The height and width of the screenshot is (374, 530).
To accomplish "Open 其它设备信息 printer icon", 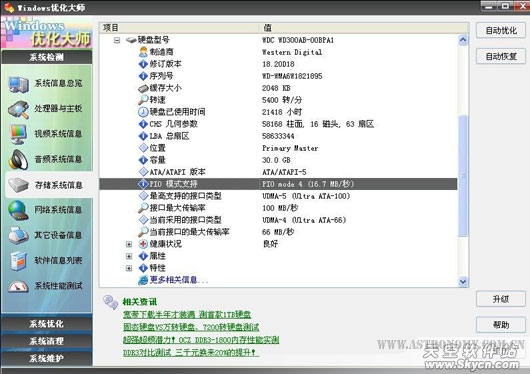I will tap(18, 236).
